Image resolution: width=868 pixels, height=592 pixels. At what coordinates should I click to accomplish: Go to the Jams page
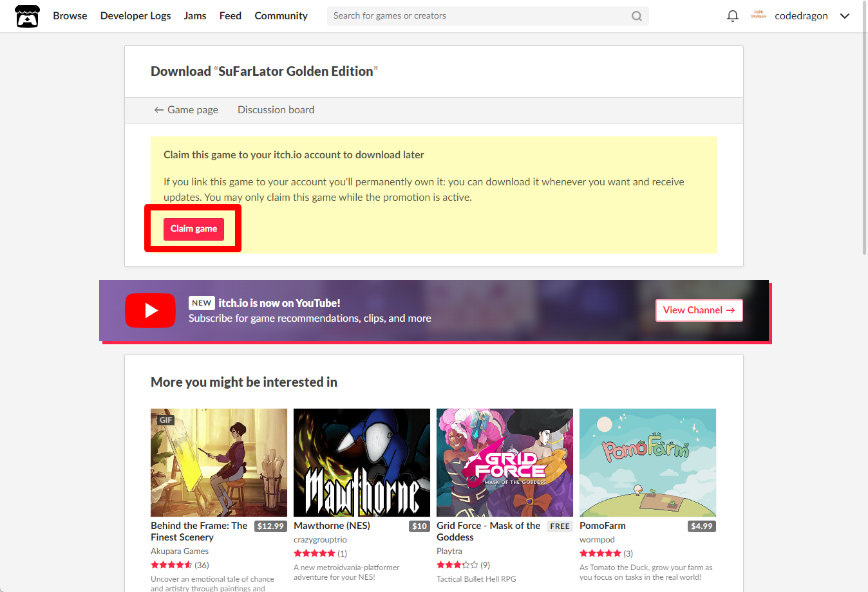tap(195, 16)
